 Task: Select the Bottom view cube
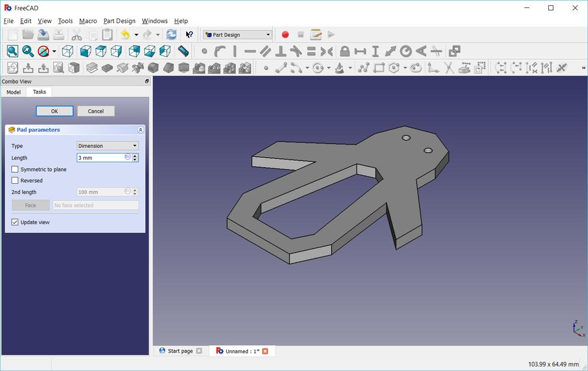[149, 51]
